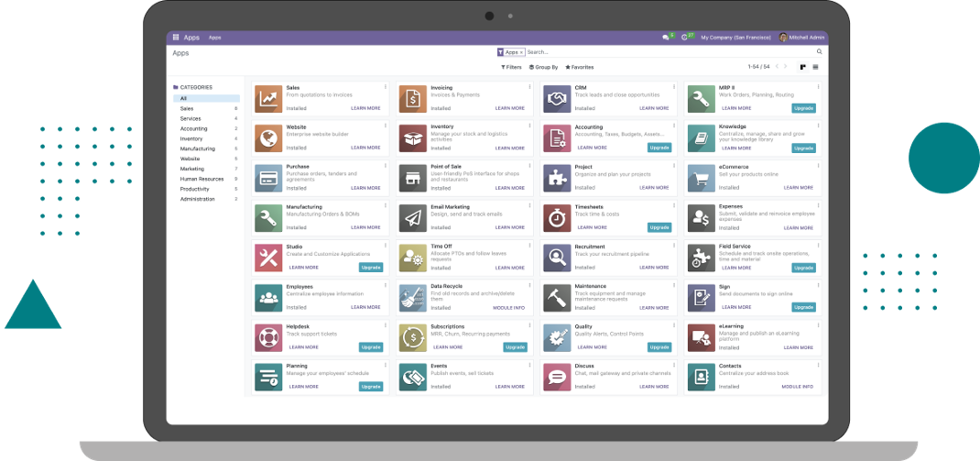Click the Timesheets stopwatch icon
Screen dimensions: 980x461
click(556, 218)
